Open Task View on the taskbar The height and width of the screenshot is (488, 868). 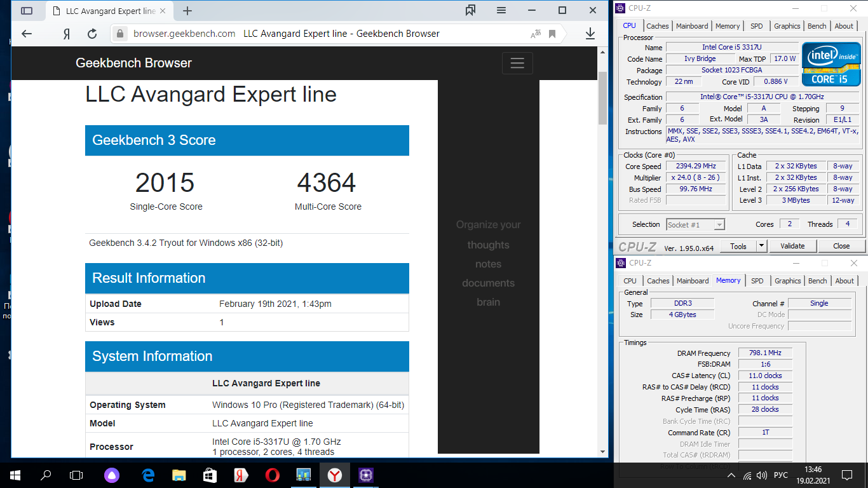click(76, 475)
